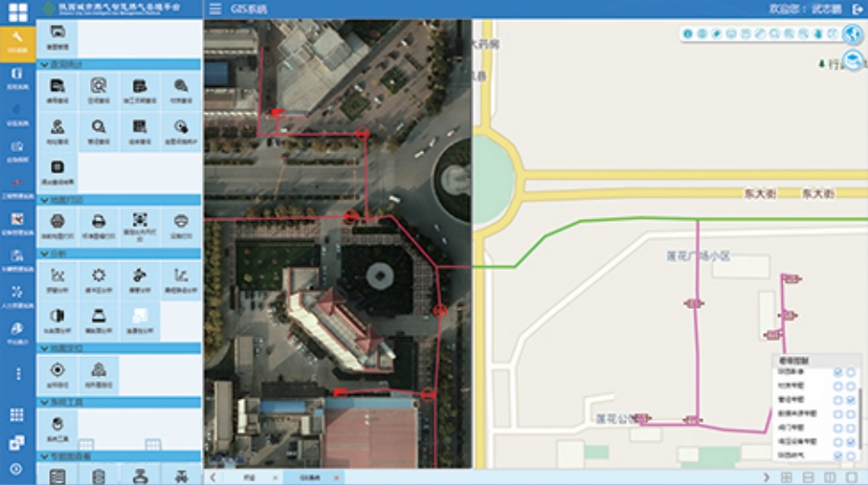Switch to the first tab in the bottom tab bar
This screenshot has height=485, width=868.
click(x=250, y=478)
